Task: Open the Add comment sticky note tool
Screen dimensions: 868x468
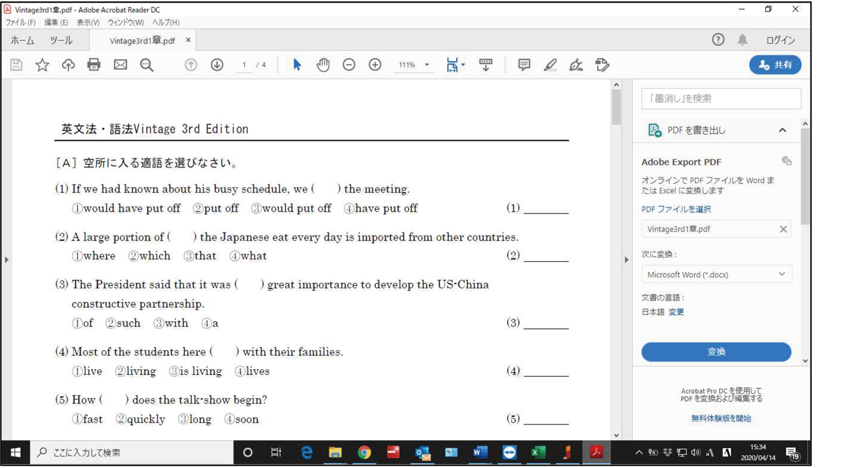Action: [x=524, y=65]
